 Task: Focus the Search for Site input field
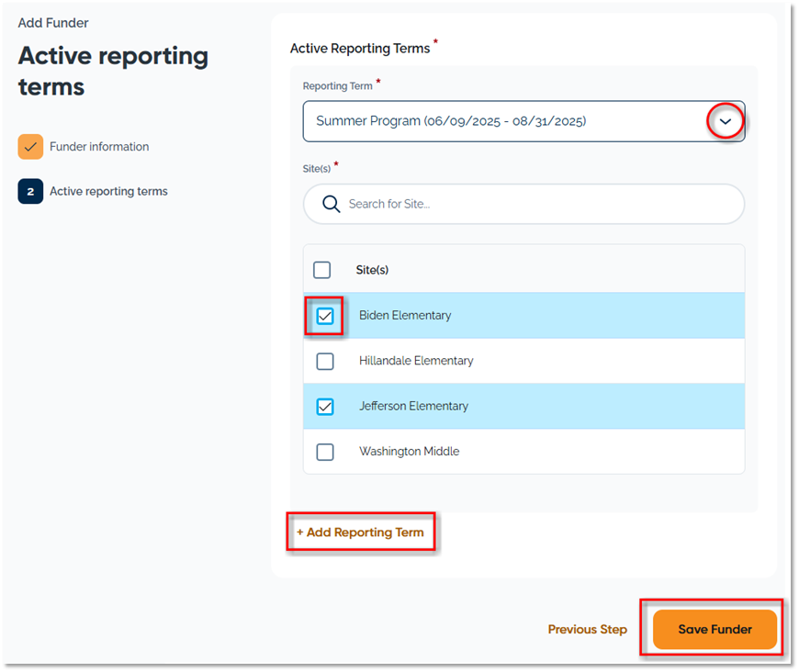coord(533,204)
